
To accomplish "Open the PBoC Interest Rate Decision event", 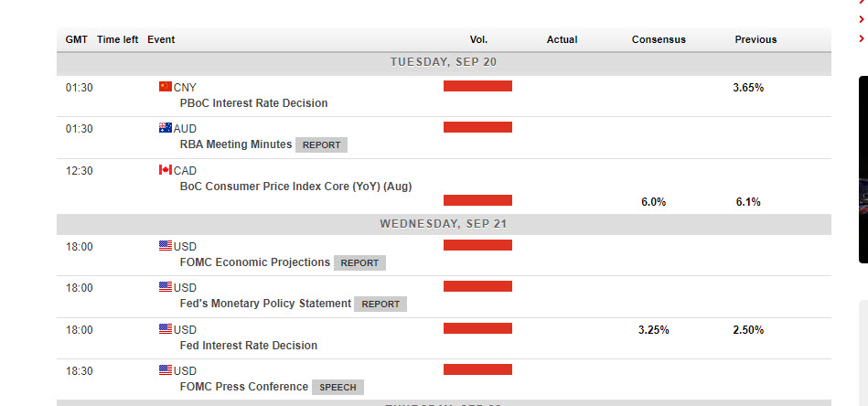I will click(253, 103).
